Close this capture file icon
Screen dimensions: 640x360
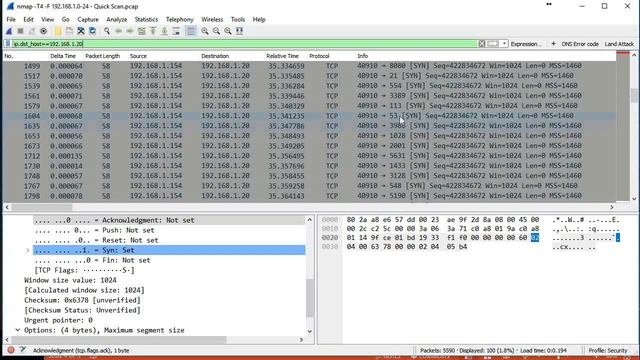pyautogui.click(x=81, y=31)
